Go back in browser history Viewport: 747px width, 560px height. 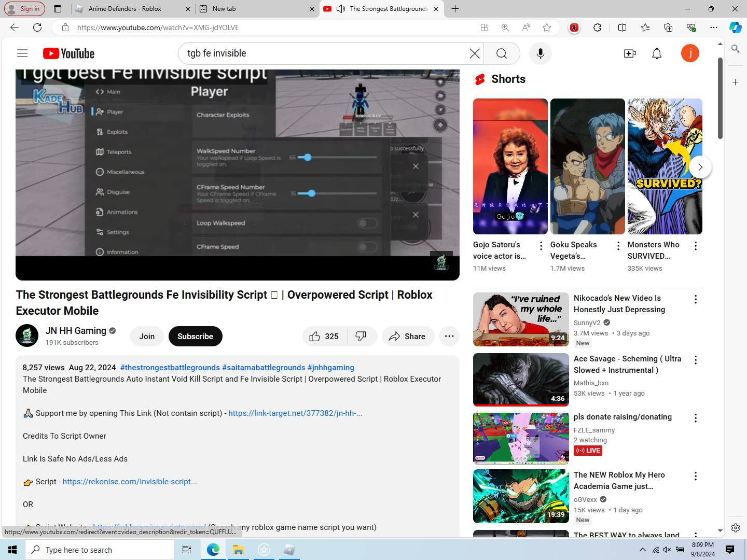15,27
